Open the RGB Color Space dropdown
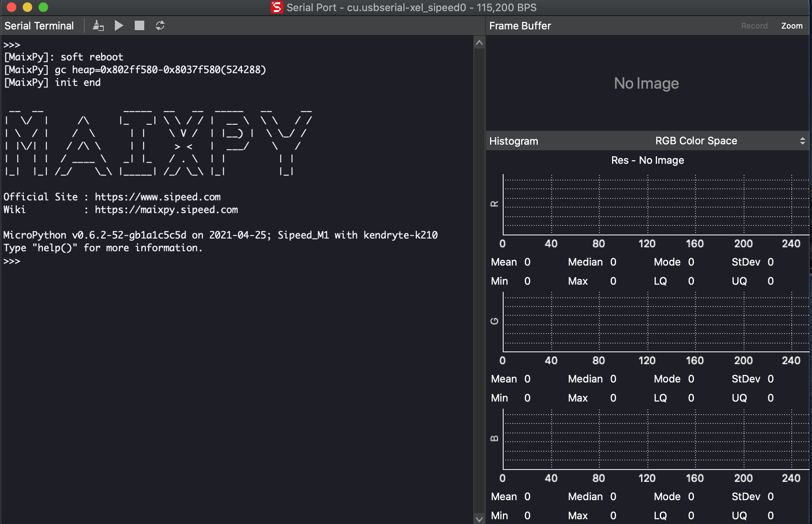This screenshot has width=812, height=524. click(x=696, y=141)
